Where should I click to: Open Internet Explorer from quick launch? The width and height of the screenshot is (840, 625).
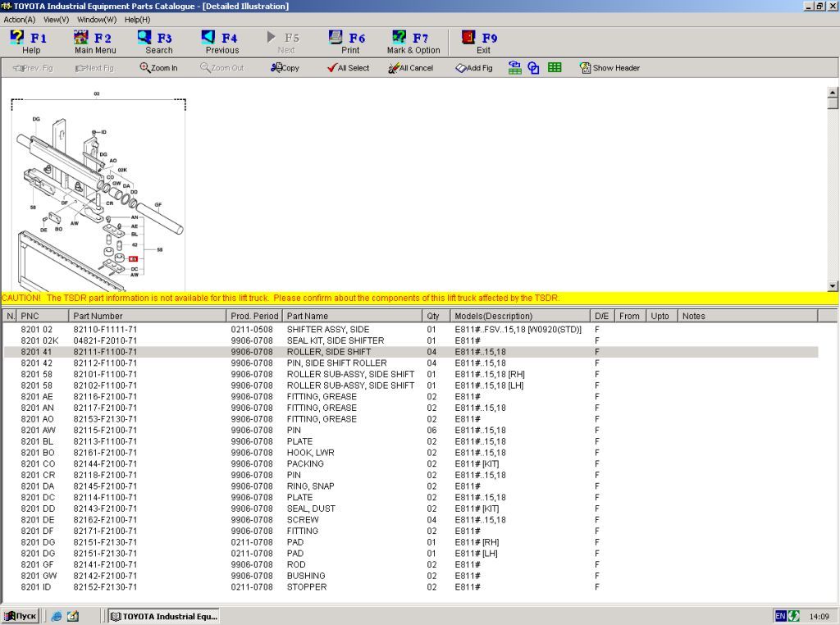pyautogui.click(x=57, y=617)
